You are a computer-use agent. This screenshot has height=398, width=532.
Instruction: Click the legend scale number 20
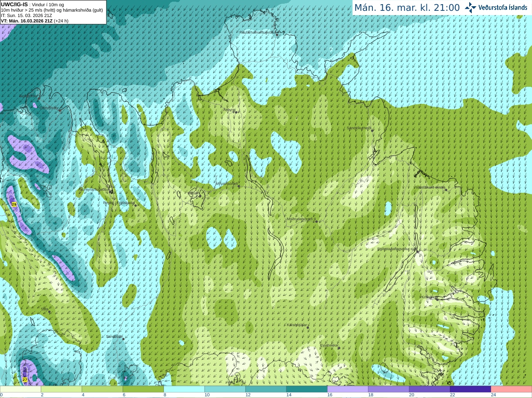point(411,395)
